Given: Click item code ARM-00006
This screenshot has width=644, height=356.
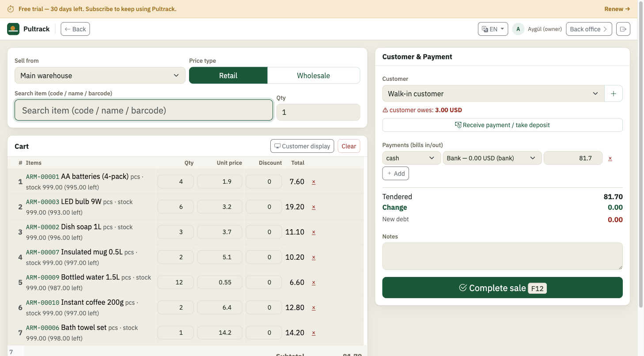Looking at the screenshot, I should click(x=42, y=328).
